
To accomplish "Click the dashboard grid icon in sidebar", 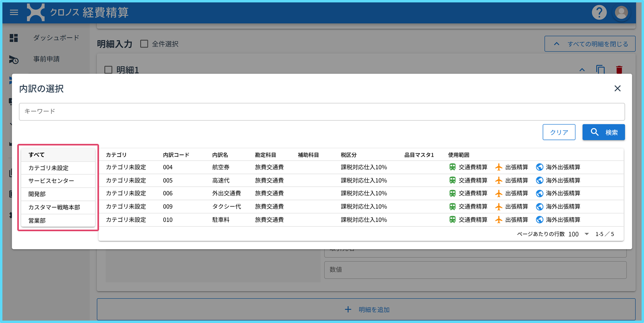I will (x=14, y=38).
